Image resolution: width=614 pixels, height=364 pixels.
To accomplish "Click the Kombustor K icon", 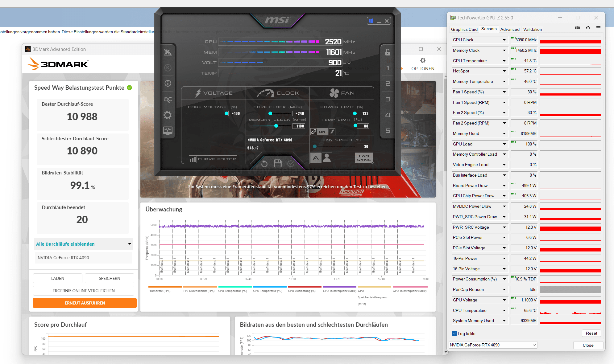I will 168,67.
